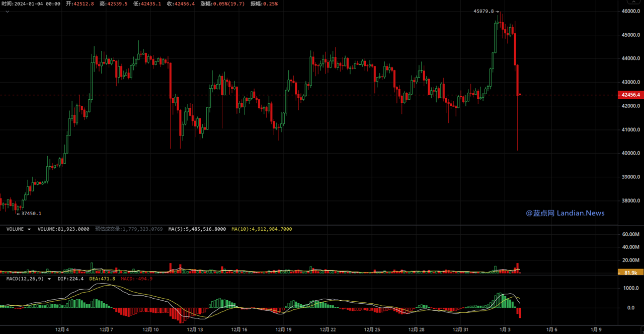Click the red current price tag 42456.4

(x=630, y=95)
